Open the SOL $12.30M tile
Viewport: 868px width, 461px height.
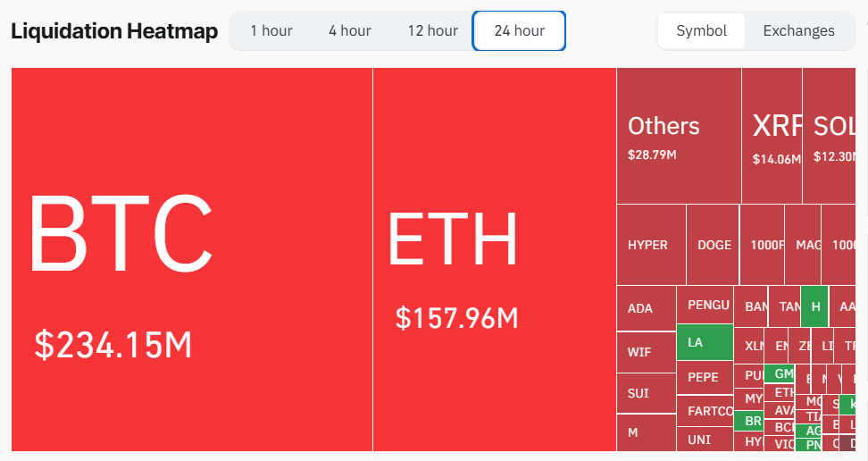click(832, 136)
